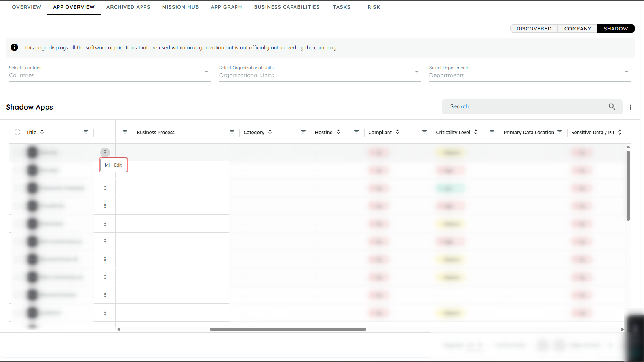Open the ARCHIVED APPS tab
The image size is (644, 362).
point(128,7)
